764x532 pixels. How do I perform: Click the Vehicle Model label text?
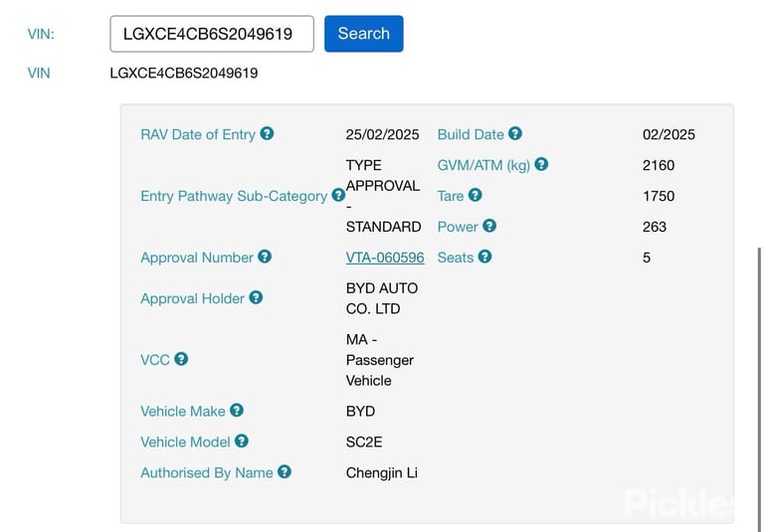click(185, 442)
